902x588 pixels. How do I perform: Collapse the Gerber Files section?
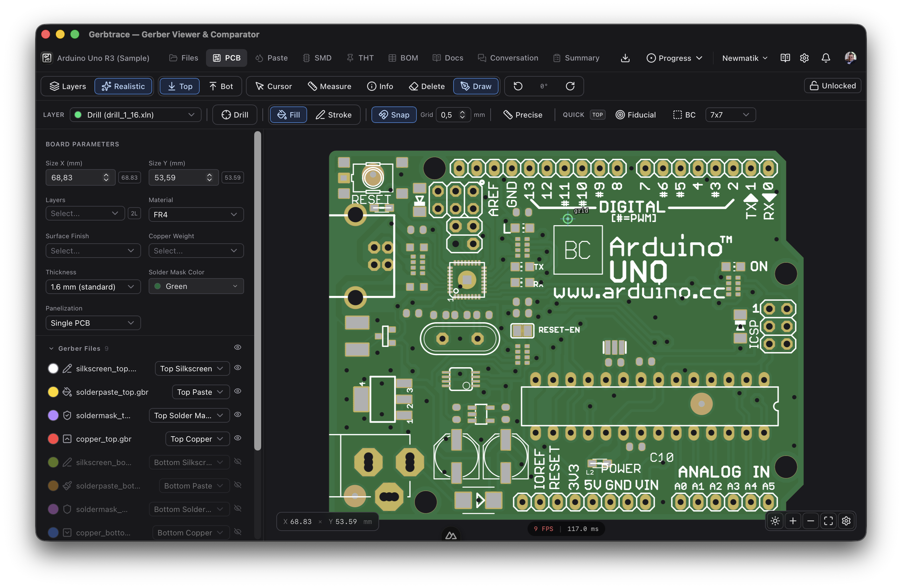pyautogui.click(x=51, y=348)
